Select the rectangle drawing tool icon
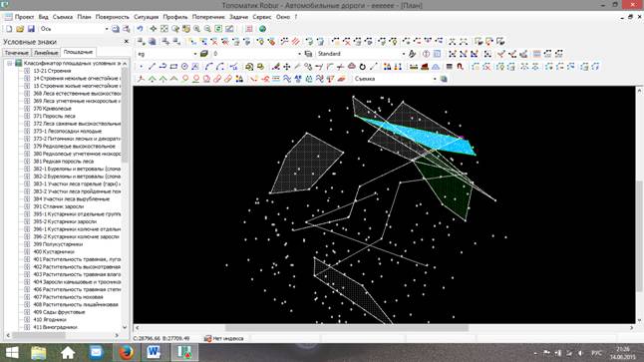The image size is (644, 362). [173, 67]
